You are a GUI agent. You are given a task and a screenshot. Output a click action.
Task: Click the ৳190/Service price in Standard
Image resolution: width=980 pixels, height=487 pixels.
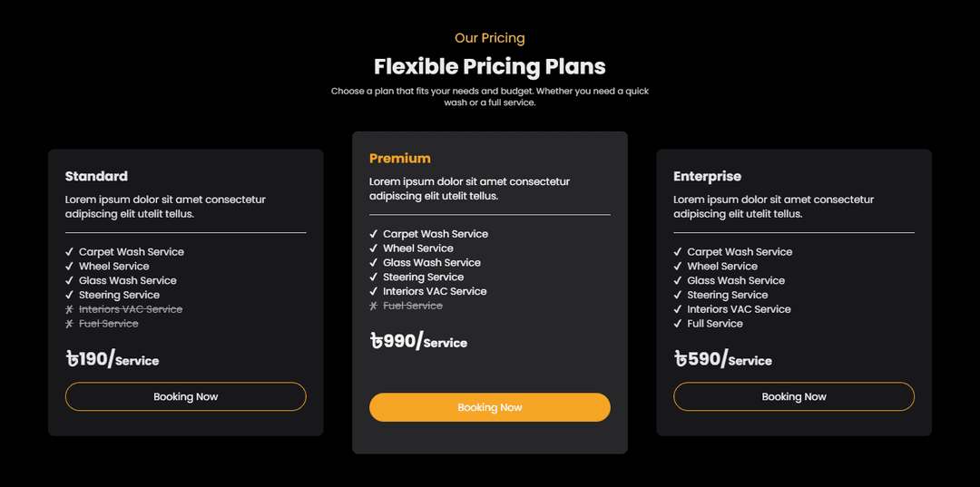pos(112,359)
